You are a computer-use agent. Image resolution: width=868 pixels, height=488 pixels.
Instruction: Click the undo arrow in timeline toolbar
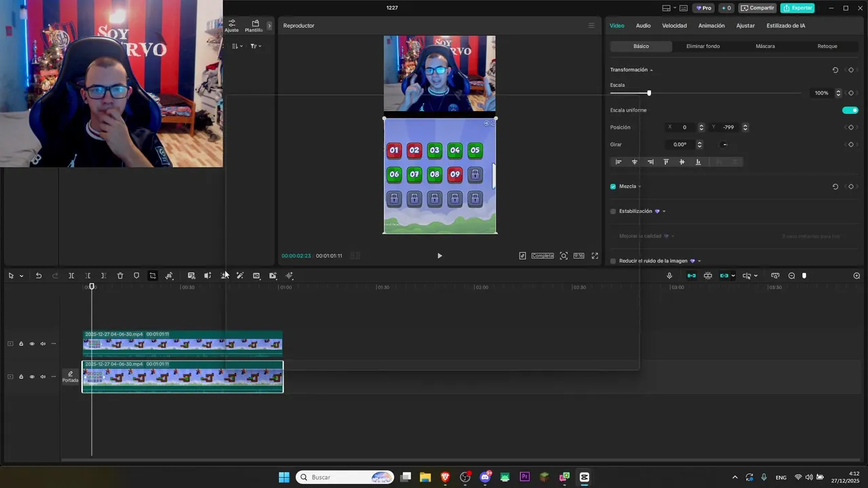click(39, 276)
